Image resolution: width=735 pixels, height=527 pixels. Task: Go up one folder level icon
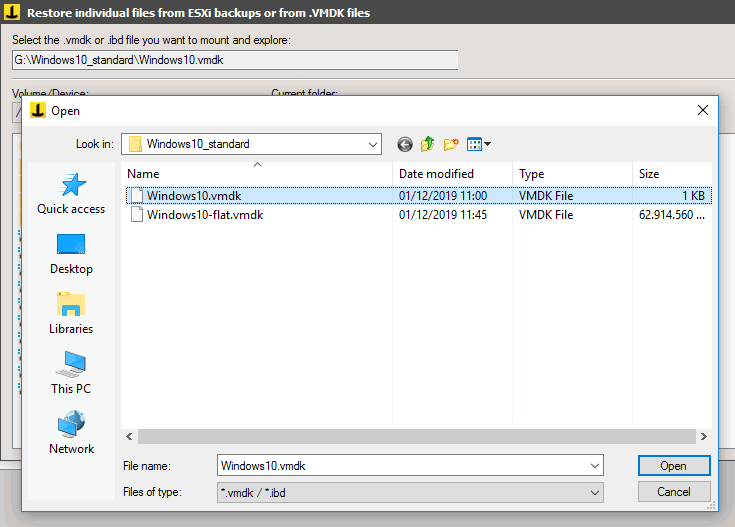428,144
